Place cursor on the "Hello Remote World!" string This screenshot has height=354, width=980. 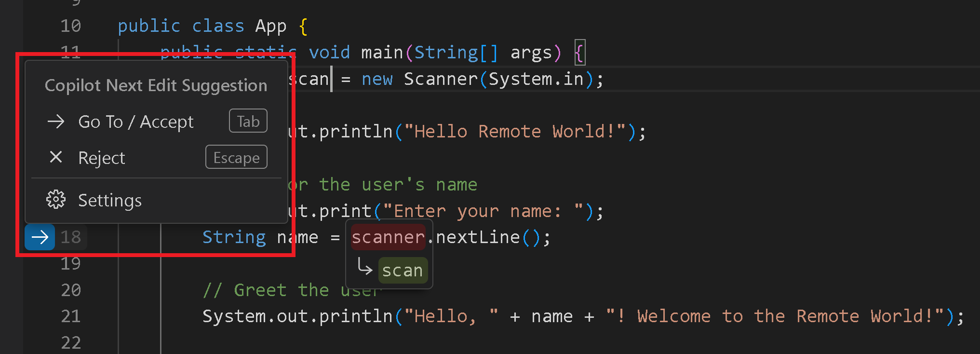tap(515, 132)
